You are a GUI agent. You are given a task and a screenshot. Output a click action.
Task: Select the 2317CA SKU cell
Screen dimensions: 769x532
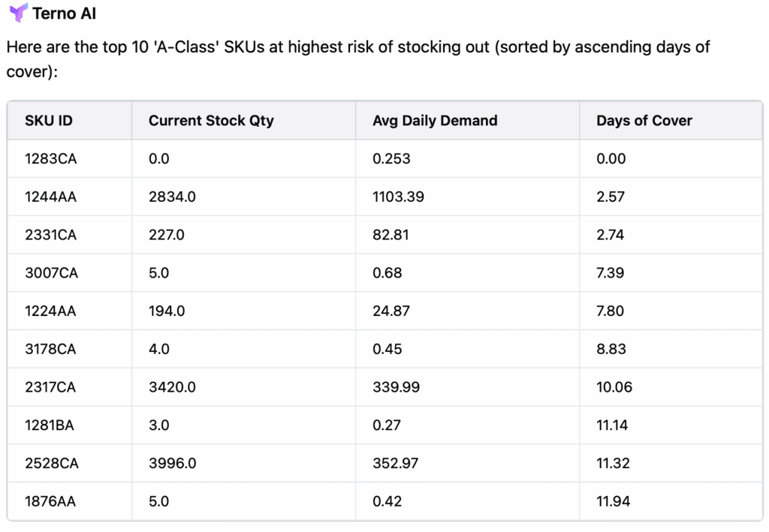50,387
